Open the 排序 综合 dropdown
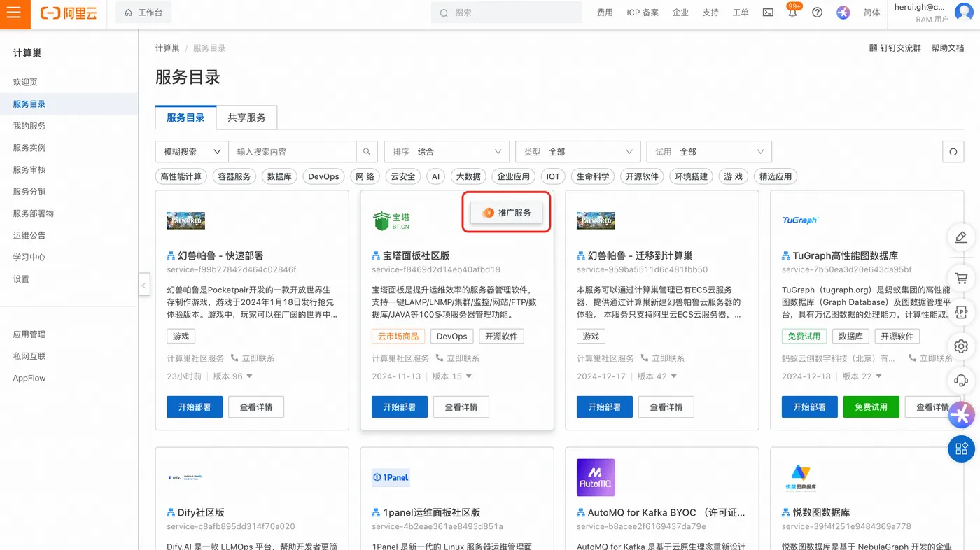 (447, 152)
